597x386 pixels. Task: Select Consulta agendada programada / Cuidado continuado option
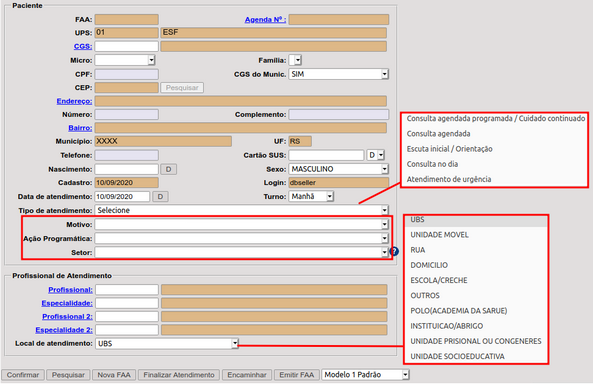click(495, 118)
